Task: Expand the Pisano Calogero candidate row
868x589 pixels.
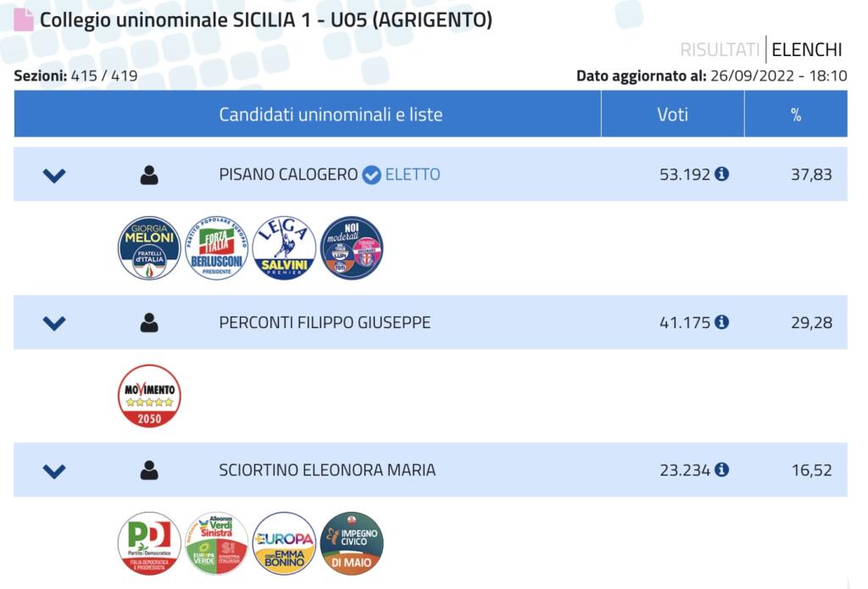Action: (54, 175)
